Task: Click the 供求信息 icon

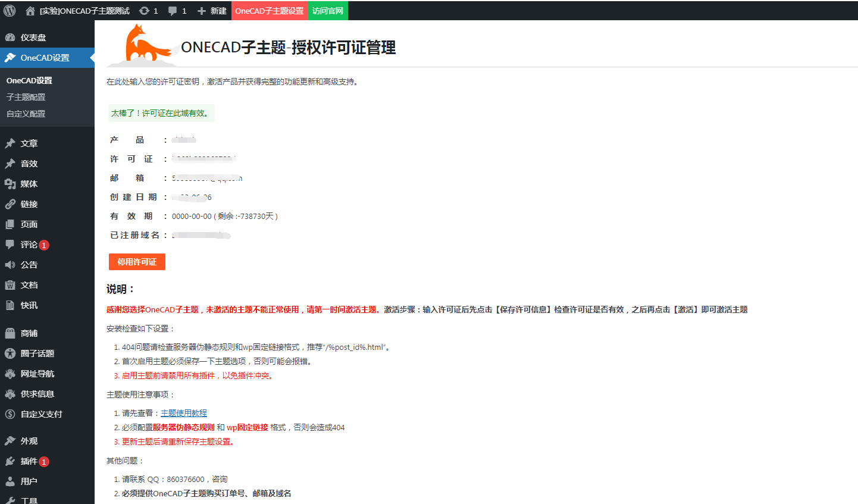Action: click(x=10, y=394)
